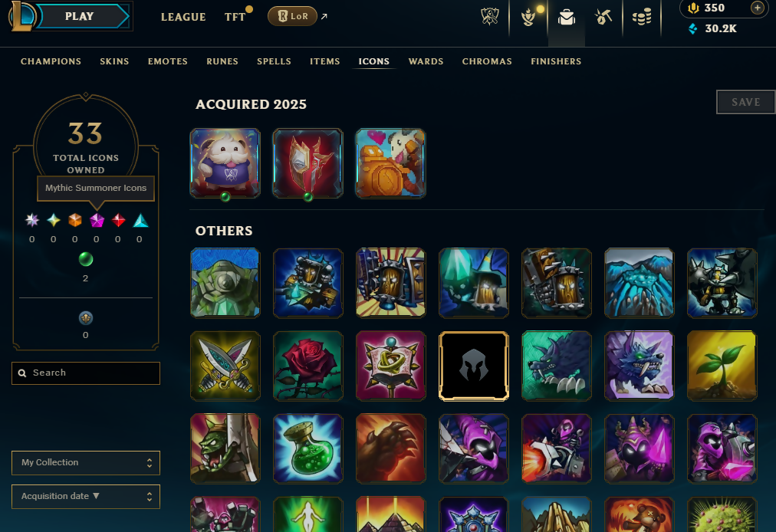Image resolution: width=776 pixels, height=532 pixels.
Task: Open the Store coins icon
Action: coord(642,18)
